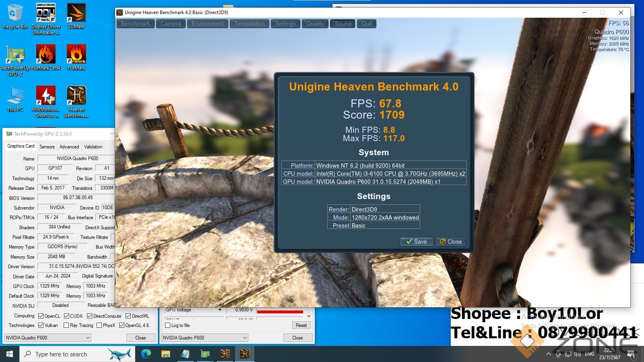Toggle the OpenGL 4.6 checkbox
644x362 pixels.
[x=122, y=325]
